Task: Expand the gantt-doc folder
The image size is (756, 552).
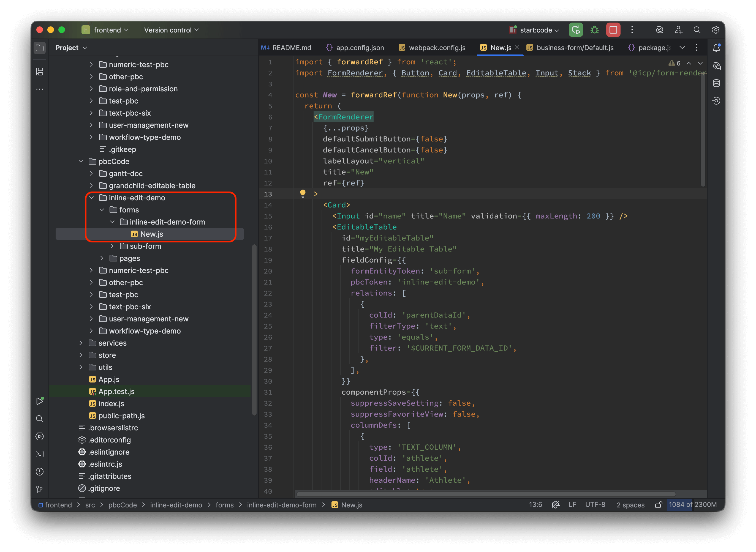Action: [x=91, y=173]
